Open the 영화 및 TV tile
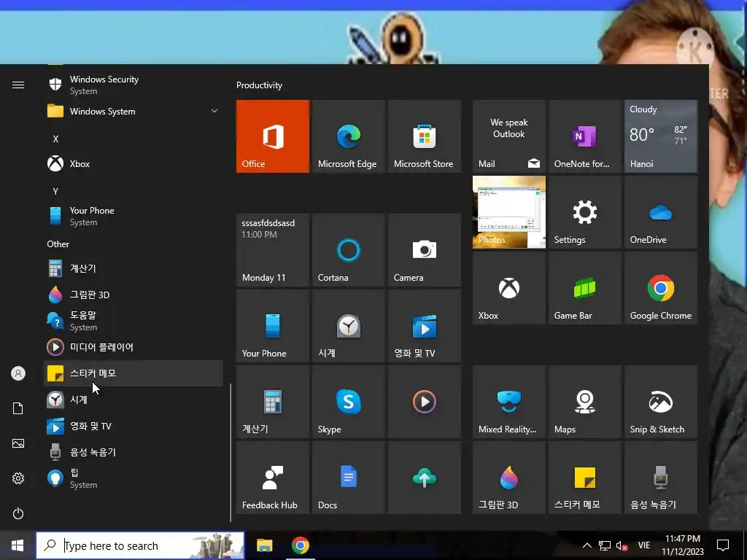Image resolution: width=747 pixels, height=560 pixels. pyautogui.click(x=425, y=326)
